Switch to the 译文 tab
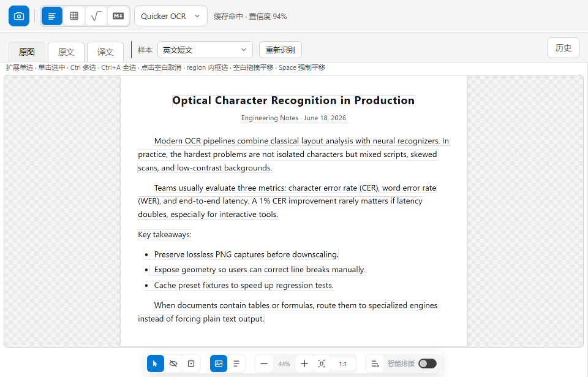 (105, 52)
